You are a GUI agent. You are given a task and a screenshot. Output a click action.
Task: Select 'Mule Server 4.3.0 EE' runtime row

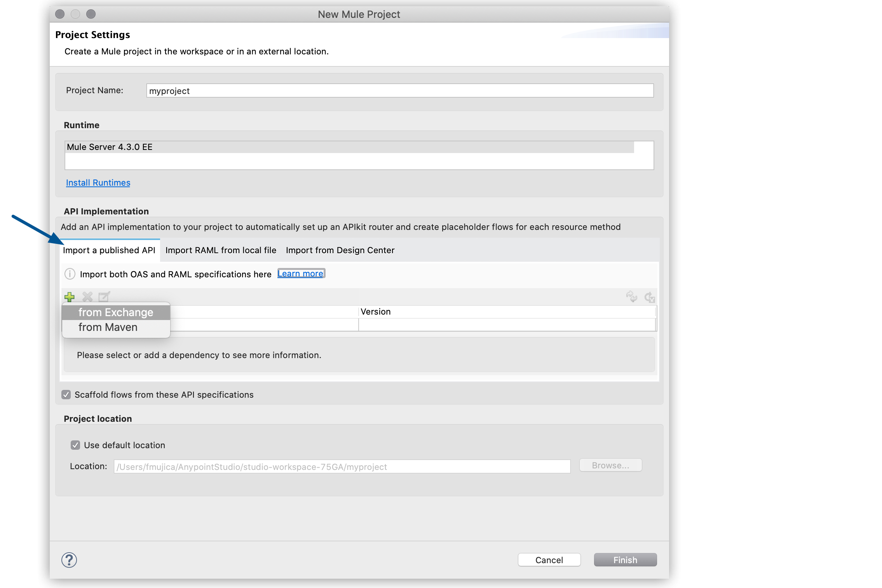350,147
